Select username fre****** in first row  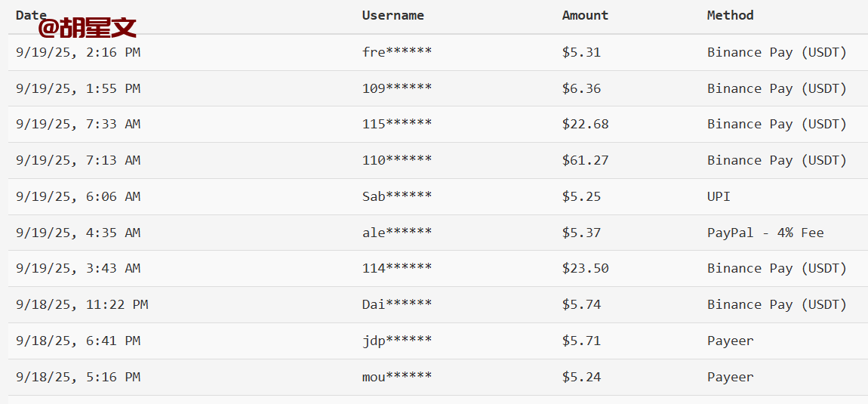point(397,52)
